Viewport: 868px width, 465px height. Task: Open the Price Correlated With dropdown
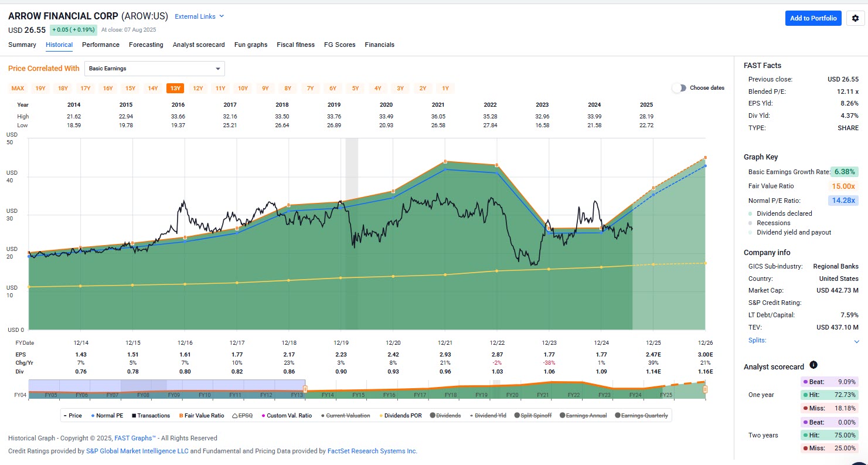pos(155,69)
